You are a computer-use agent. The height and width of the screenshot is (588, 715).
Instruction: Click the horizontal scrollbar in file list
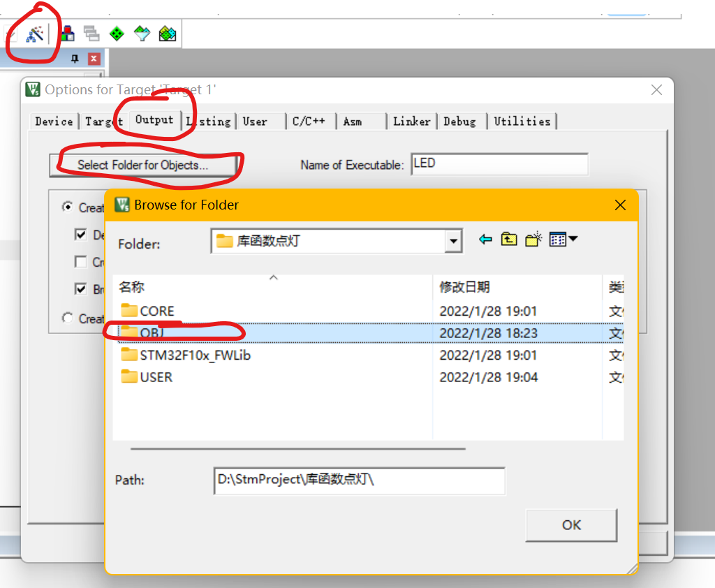click(297, 449)
